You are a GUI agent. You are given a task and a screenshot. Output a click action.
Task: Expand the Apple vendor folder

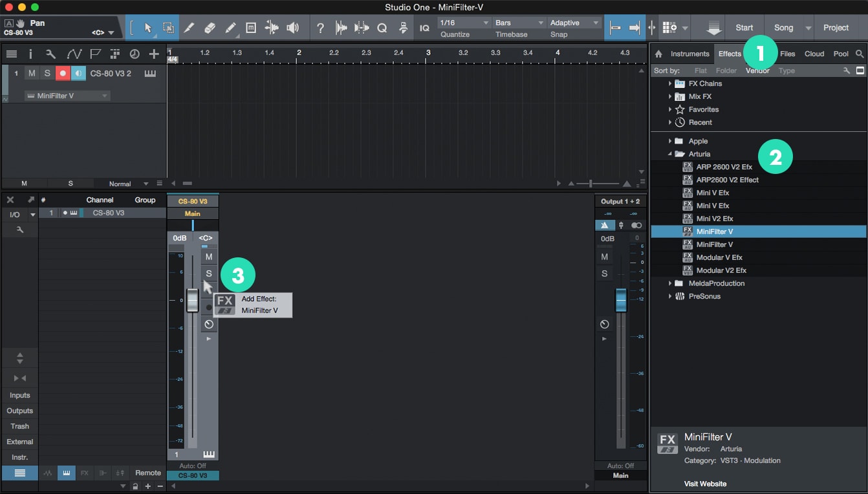click(x=670, y=141)
